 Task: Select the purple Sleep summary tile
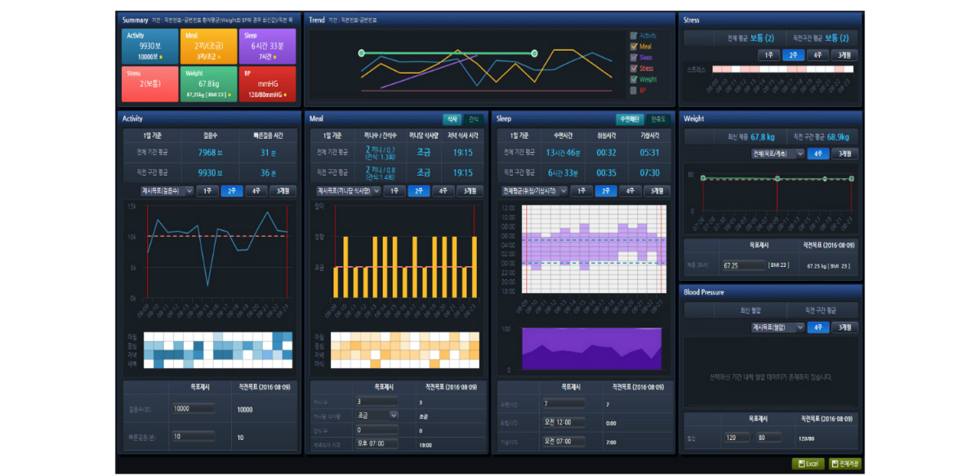coord(267,47)
